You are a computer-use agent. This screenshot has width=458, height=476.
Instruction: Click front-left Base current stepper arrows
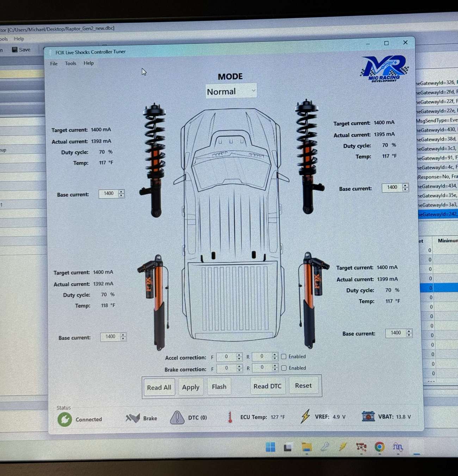pos(122,193)
